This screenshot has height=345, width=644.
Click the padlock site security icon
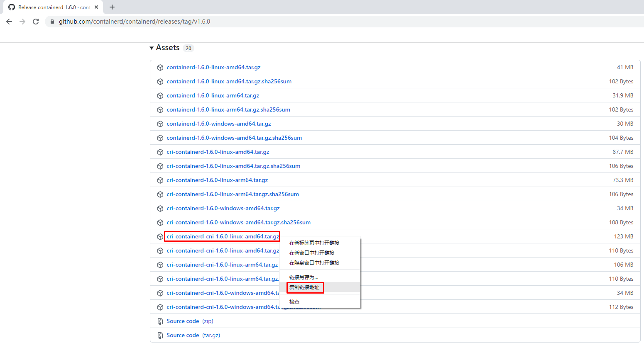pos(52,22)
